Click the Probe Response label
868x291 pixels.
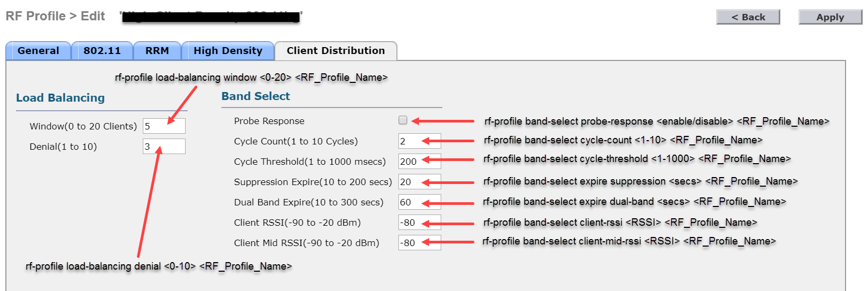tap(269, 121)
